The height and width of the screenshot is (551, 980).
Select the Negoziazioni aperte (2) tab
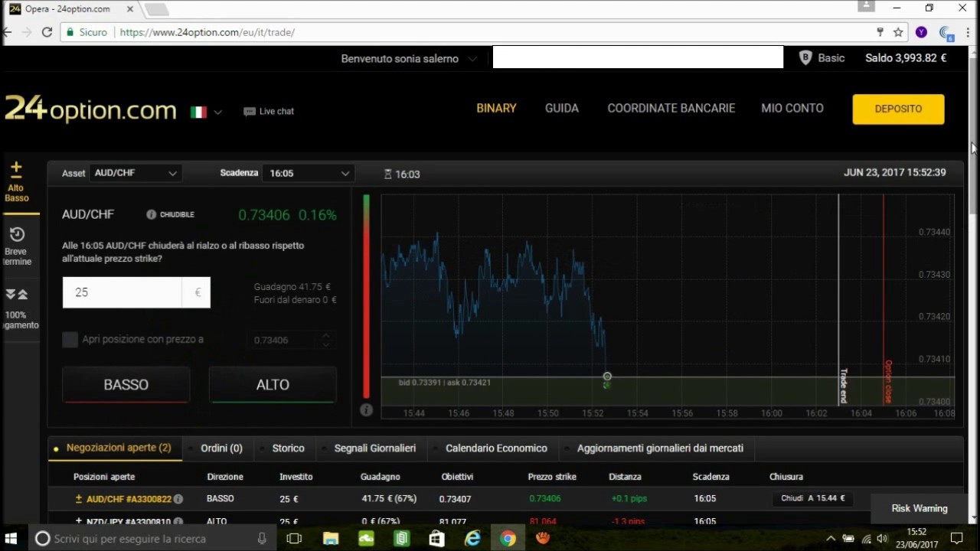(115, 448)
